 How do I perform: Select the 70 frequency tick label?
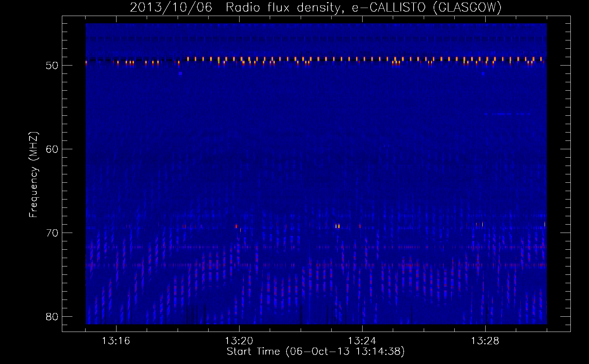(52, 233)
